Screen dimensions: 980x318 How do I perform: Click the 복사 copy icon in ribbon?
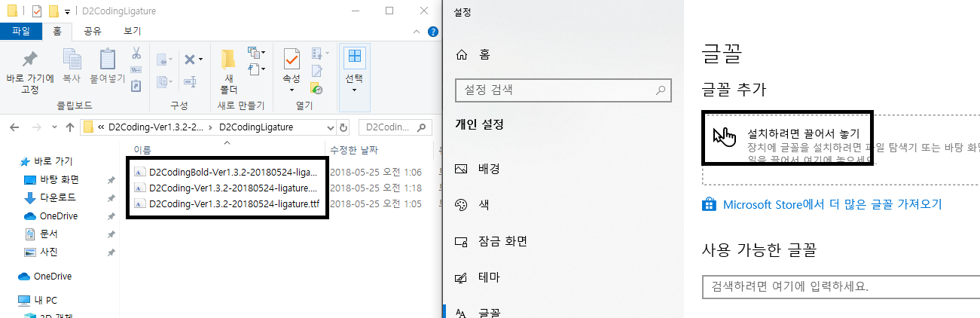tap(72, 59)
